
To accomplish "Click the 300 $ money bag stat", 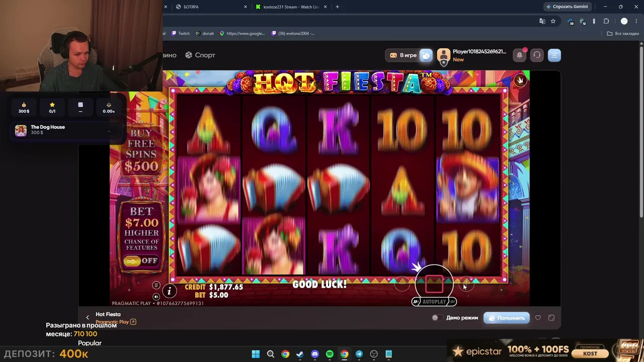I will [24, 108].
